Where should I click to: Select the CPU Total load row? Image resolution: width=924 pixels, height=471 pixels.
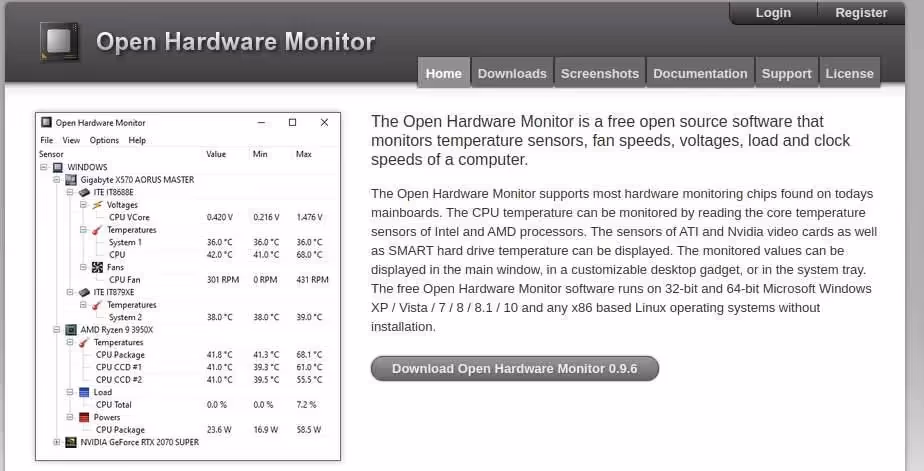(x=189, y=404)
